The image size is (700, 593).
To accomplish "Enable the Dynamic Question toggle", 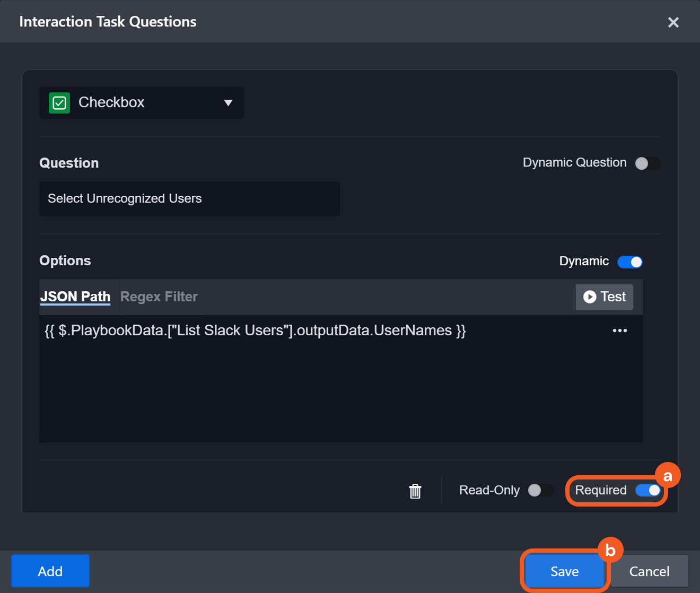I will [647, 163].
